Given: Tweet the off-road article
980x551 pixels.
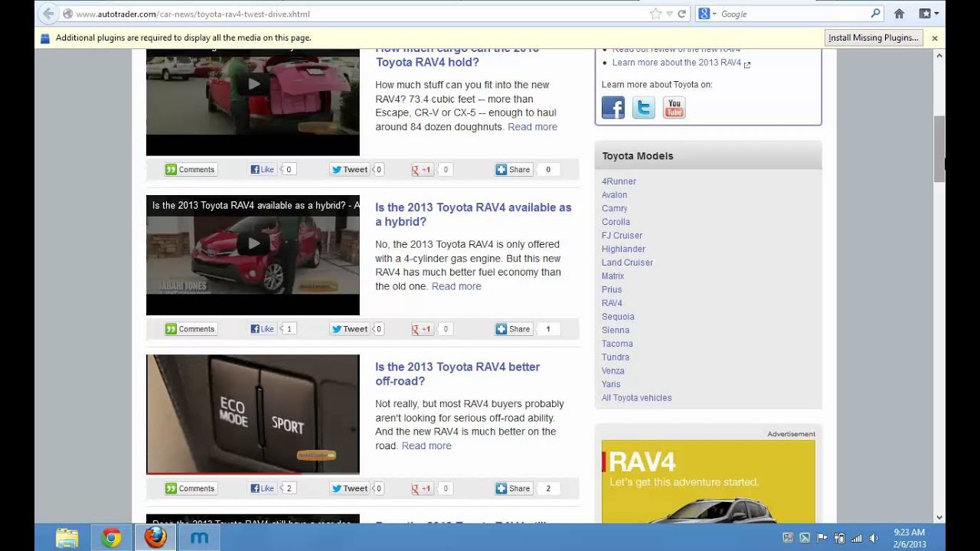Looking at the screenshot, I should pyautogui.click(x=350, y=488).
